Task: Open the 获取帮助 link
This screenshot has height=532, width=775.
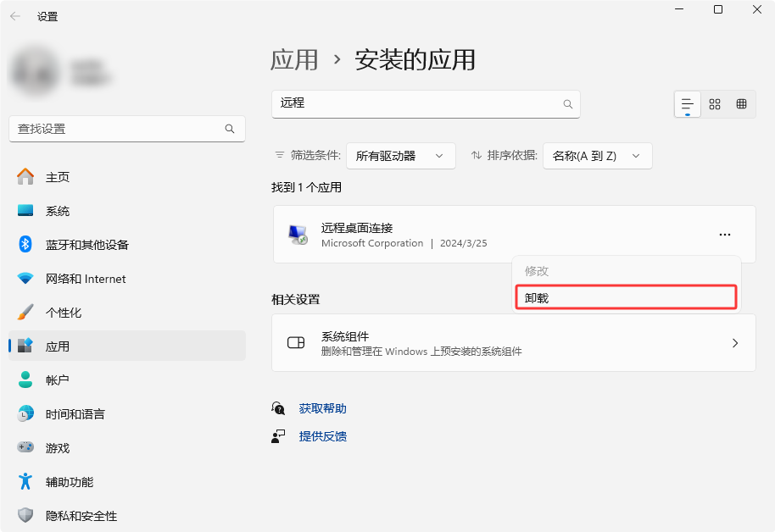Action: click(322, 408)
